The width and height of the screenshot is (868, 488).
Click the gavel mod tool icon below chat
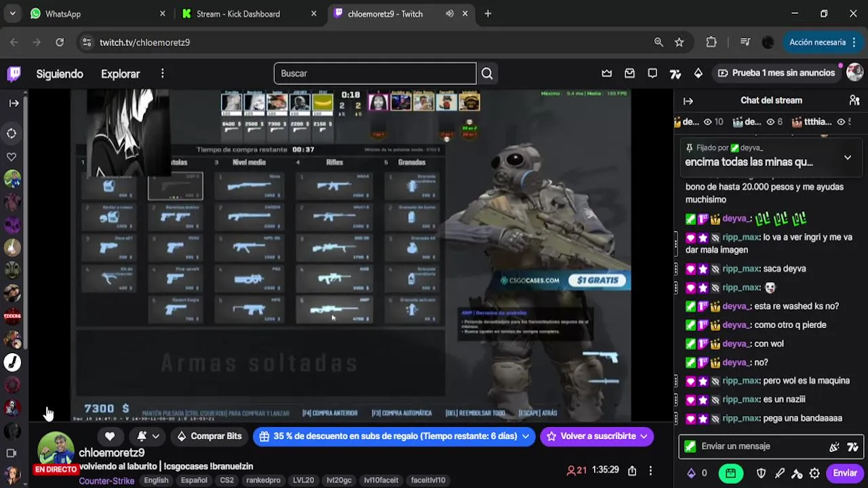click(x=797, y=473)
